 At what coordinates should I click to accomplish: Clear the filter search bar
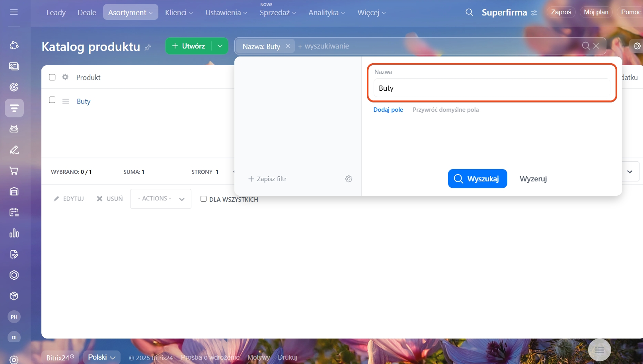pos(596,46)
